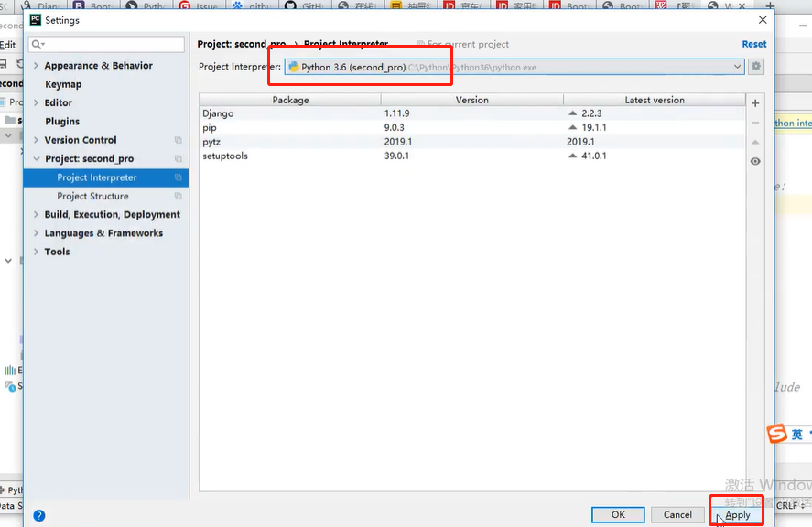Click the PyCharm Settings window icon

[35, 20]
